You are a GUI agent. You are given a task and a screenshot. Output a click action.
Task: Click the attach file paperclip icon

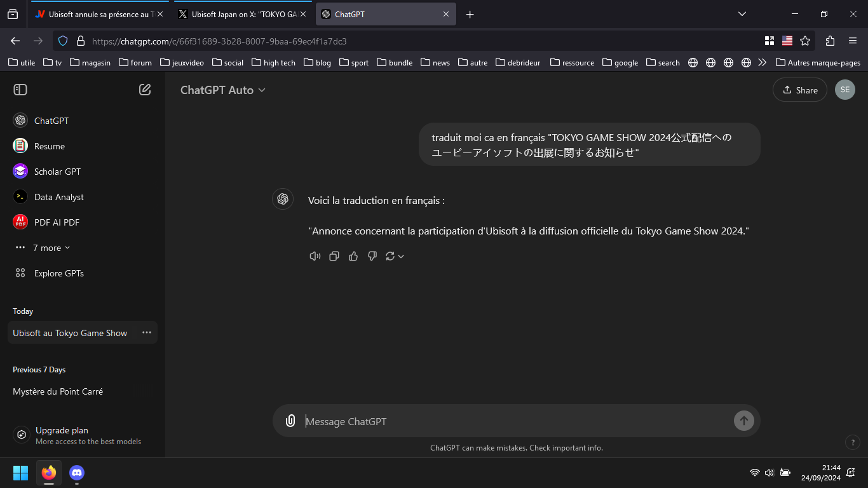[x=290, y=421]
